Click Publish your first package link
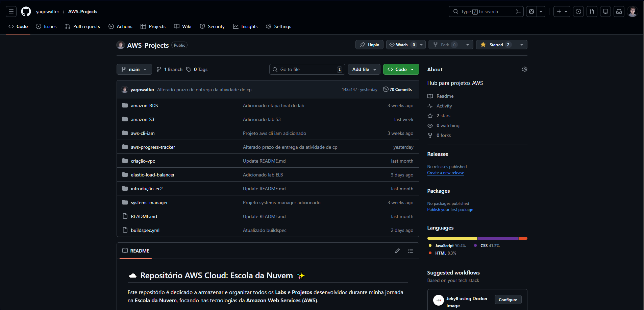Screen dimensions: 644x310 pos(450,210)
